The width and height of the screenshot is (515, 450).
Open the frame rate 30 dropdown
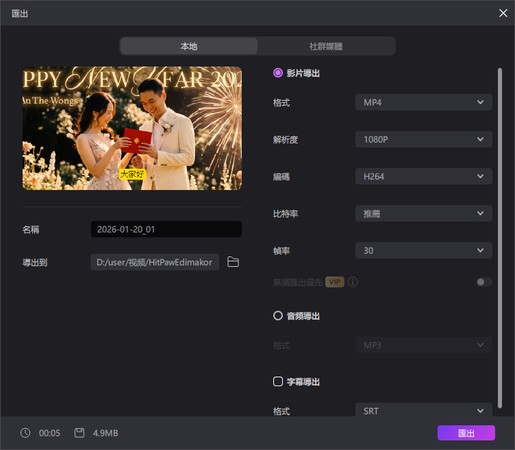(423, 250)
